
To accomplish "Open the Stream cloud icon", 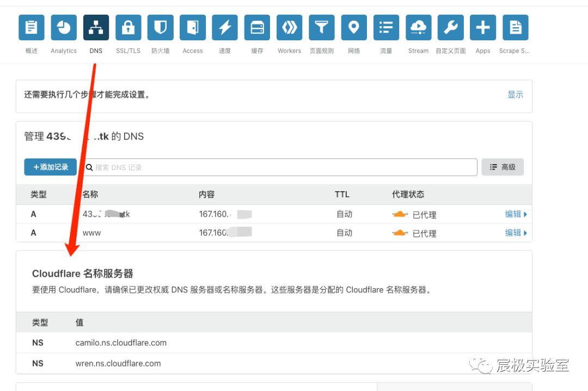I will click(x=419, y=27).
